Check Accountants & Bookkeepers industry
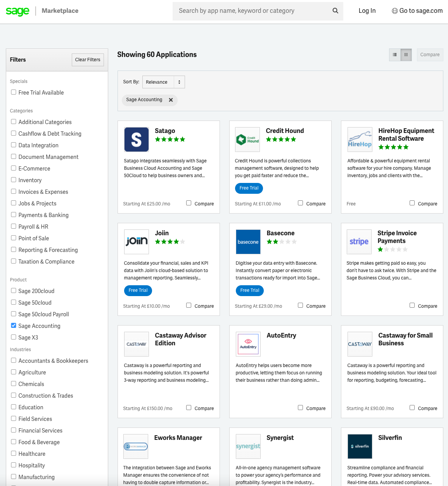The height and width of the screenshot is (486, 448). click(x=14, y=360)
